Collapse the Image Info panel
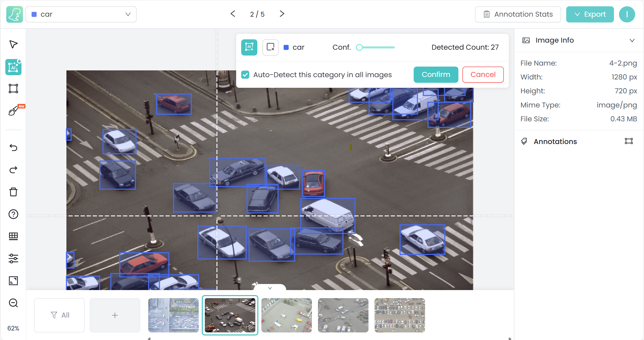The image size is (644, 340). point(632,40)
